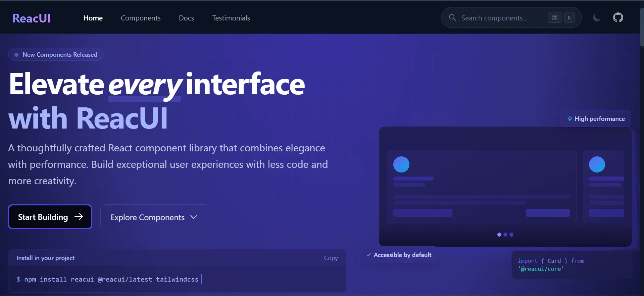Open the Testimonials nav item

point(231,18)
